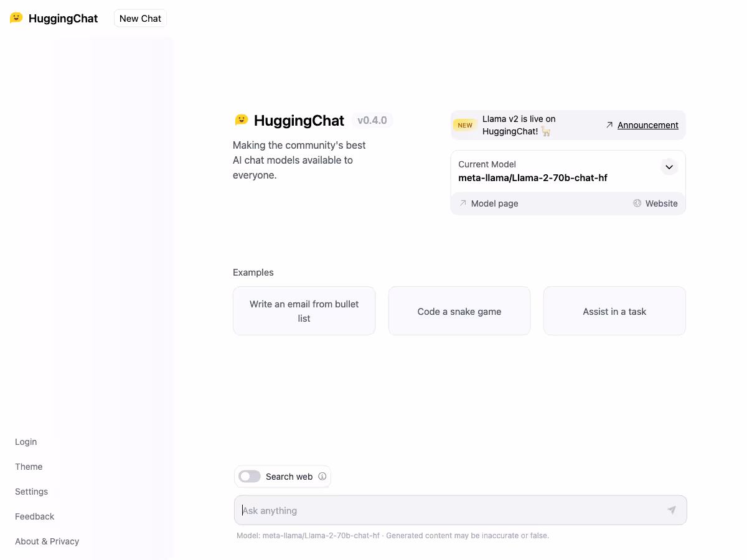Toggle the Search web switch

(x=250, y=477)
